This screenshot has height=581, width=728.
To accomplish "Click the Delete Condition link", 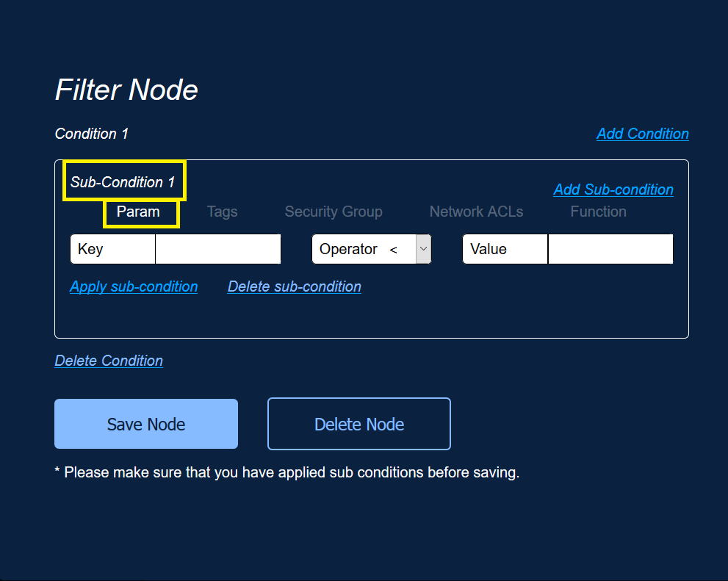I will click(x=109, y=361).
